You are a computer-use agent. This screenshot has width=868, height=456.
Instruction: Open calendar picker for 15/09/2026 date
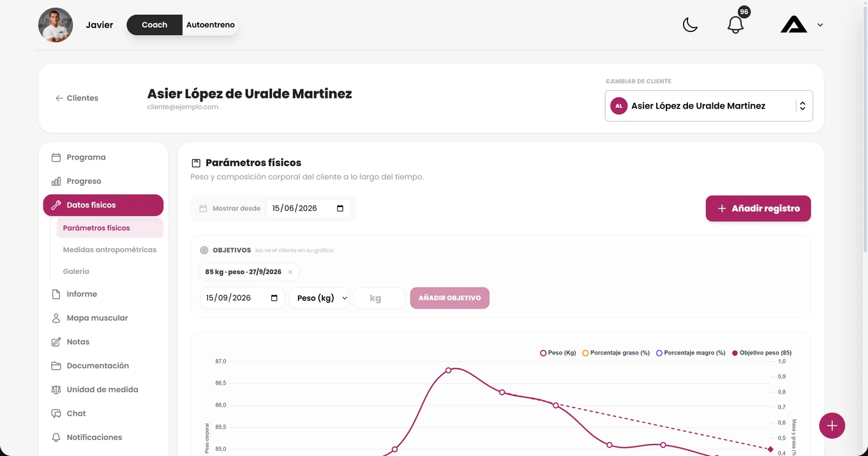pos(274,298)
